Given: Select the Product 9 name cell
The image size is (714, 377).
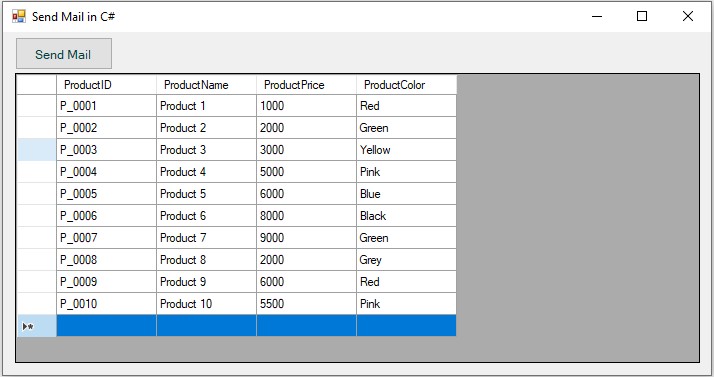Looking at the screenshot, I should pyautogui.click(x=207, y=282).
